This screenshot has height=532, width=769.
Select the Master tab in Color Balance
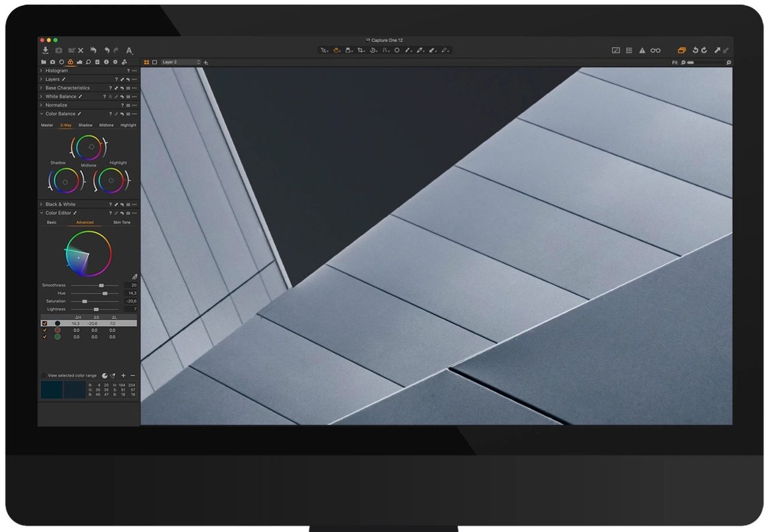click(47, 125)
